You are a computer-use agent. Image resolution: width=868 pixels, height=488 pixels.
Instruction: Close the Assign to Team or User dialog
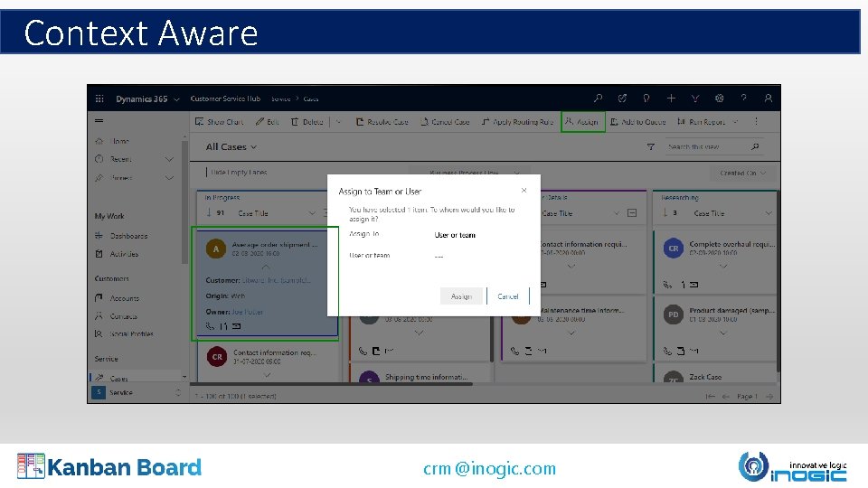[524, 191]
